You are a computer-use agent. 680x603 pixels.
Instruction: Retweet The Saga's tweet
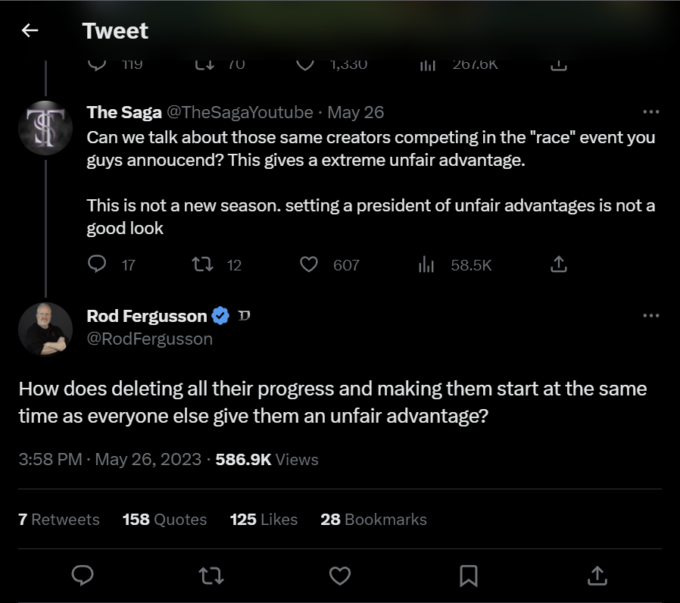(203, 264)
